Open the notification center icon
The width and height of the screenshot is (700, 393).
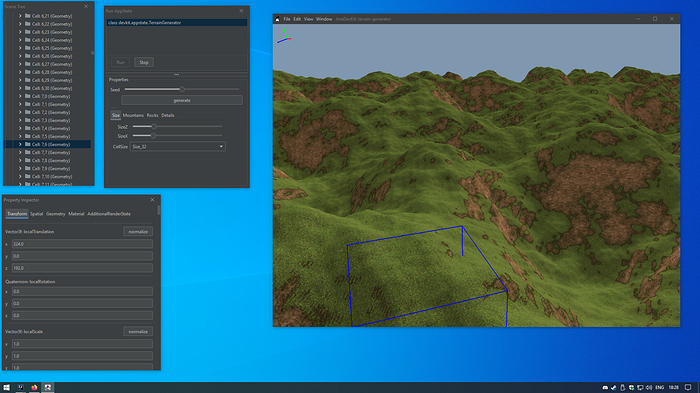pyautogui.click(x=688, y=387)
